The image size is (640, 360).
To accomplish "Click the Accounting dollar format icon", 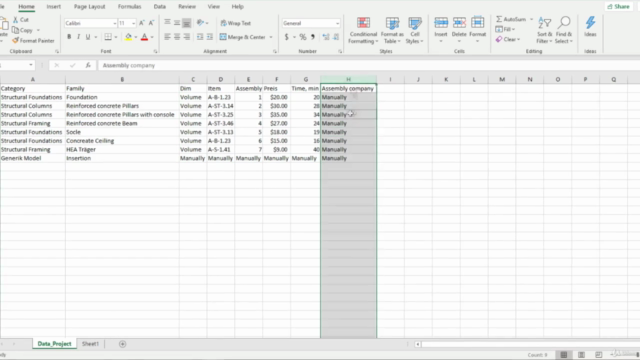I will [287, 37].
